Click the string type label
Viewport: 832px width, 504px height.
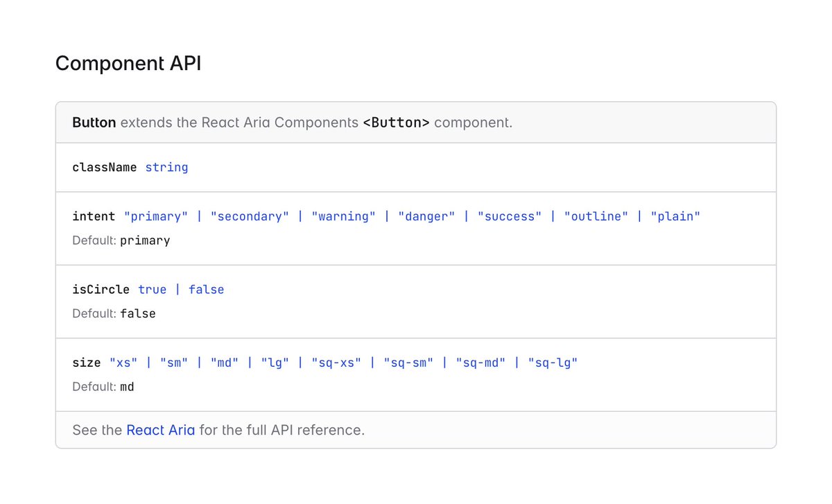[x=166, y=167]
